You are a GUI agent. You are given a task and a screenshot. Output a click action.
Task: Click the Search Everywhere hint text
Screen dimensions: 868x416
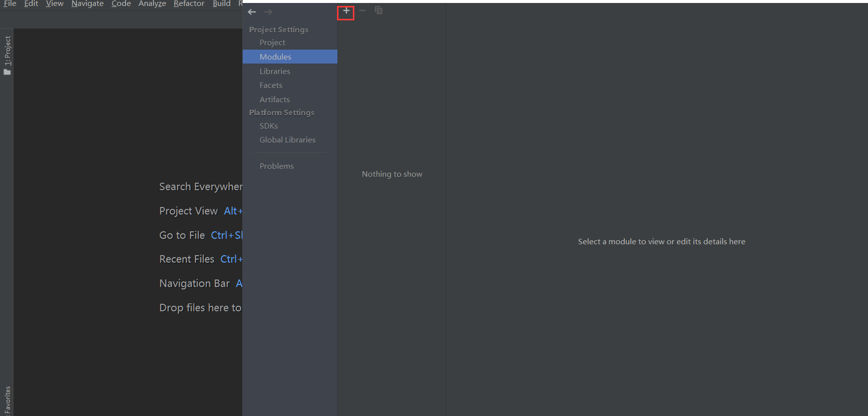(200, 187)
